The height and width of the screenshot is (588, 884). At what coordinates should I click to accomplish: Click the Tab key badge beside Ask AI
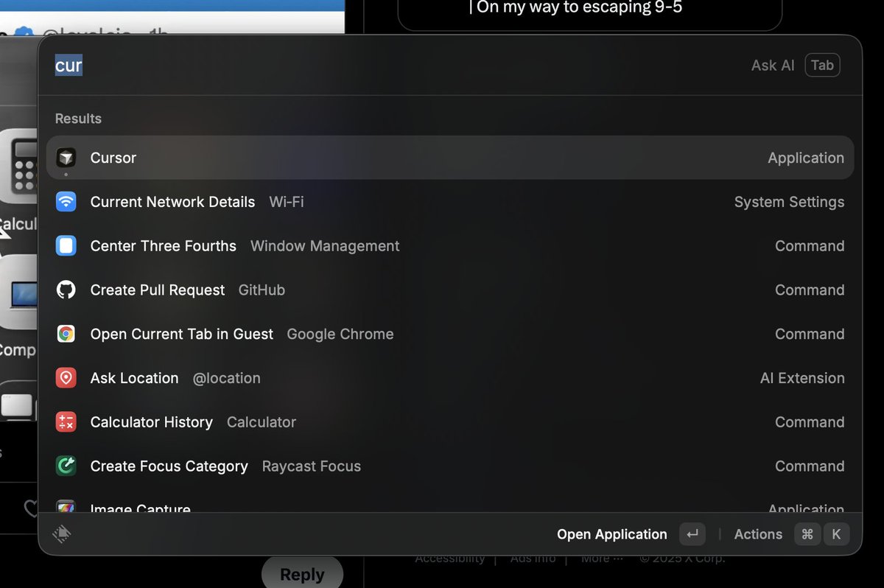(822, 65)
